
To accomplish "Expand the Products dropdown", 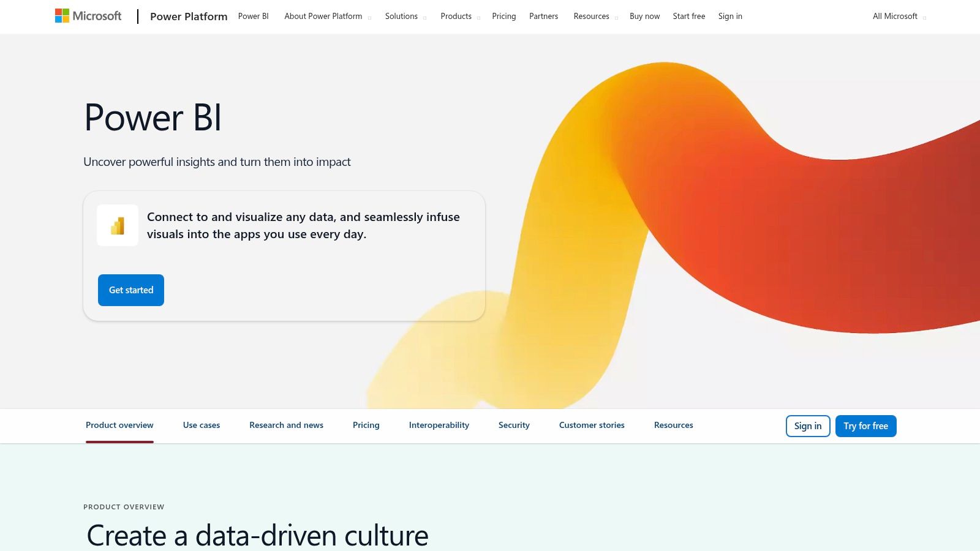I will [456, 17].
